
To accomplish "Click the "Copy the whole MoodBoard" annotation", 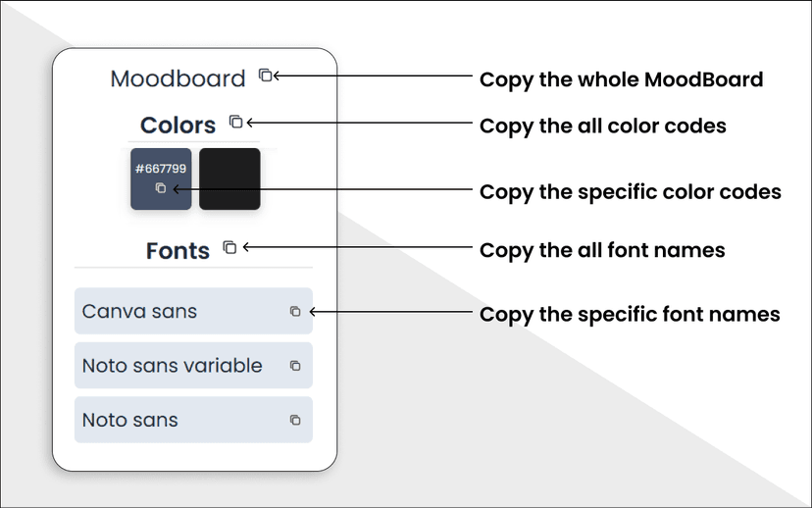I will [x=621, y=79].
